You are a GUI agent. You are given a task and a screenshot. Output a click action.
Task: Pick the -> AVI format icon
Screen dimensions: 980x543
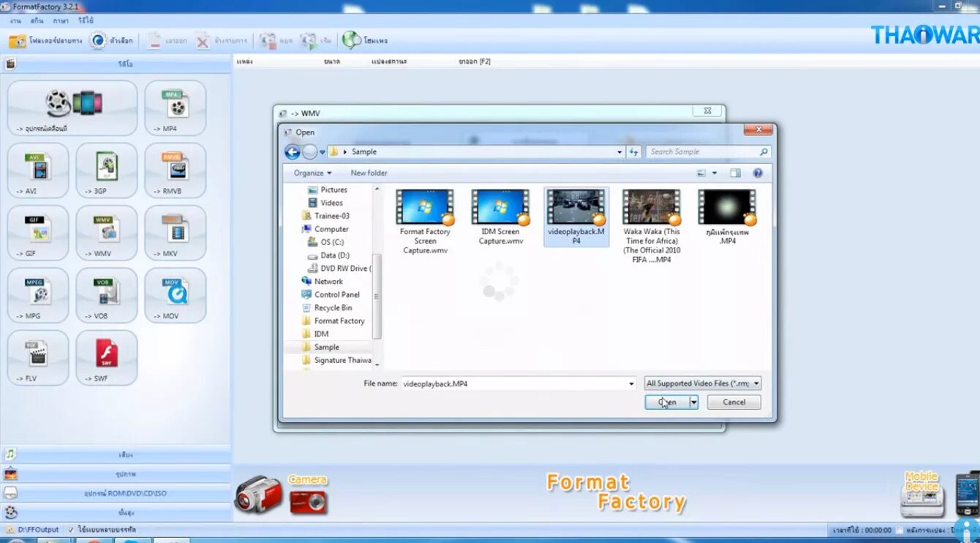coord(38,171)
